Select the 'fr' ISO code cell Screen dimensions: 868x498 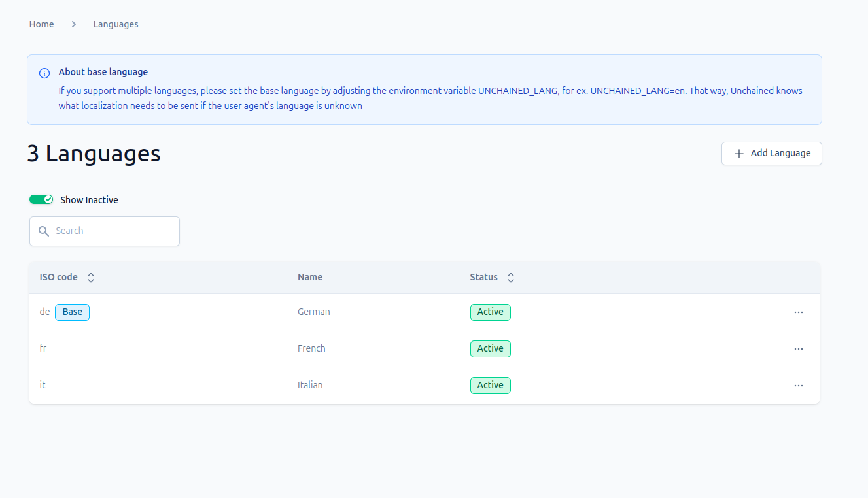pyautogui.click(x=43, y=348)
